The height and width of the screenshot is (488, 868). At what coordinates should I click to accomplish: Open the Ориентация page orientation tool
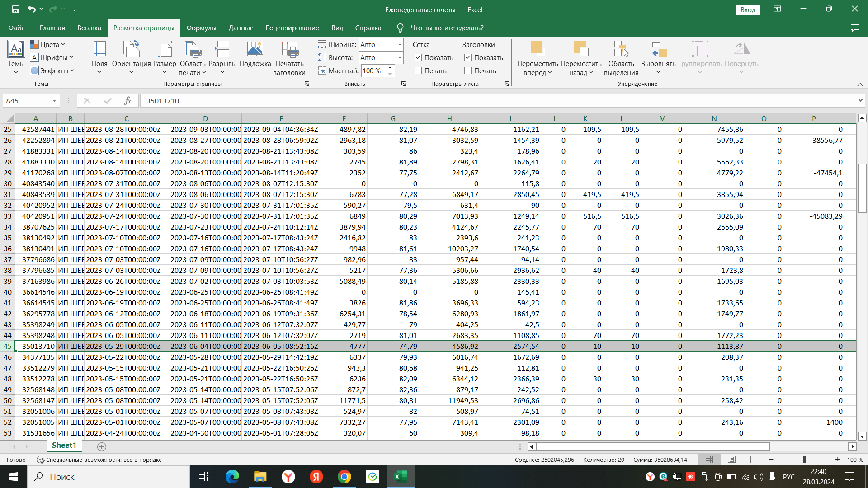point(131,57)
